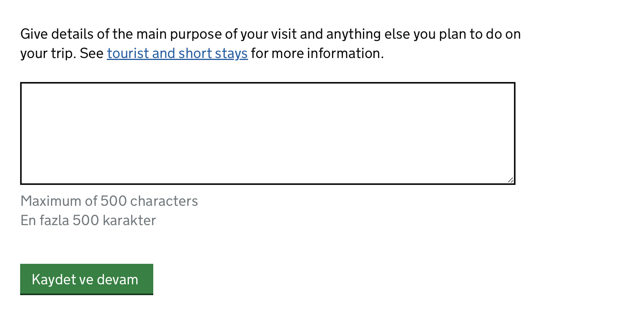Viewport: 644px width, 311px height.
Task: Place cursor in the large black-bordered text box
Action: tap(268, 133)
